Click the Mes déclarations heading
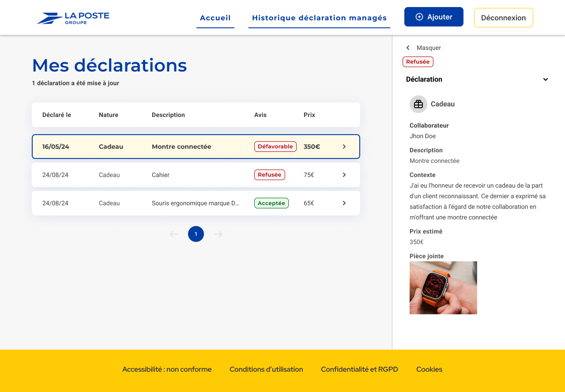This screenshot has width=565, height=392. click(109, 65)
